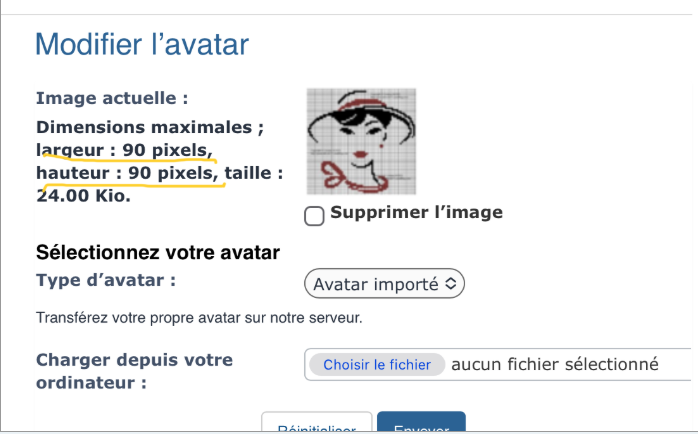Submit the form with Envoyer

[x=420, y=425]
